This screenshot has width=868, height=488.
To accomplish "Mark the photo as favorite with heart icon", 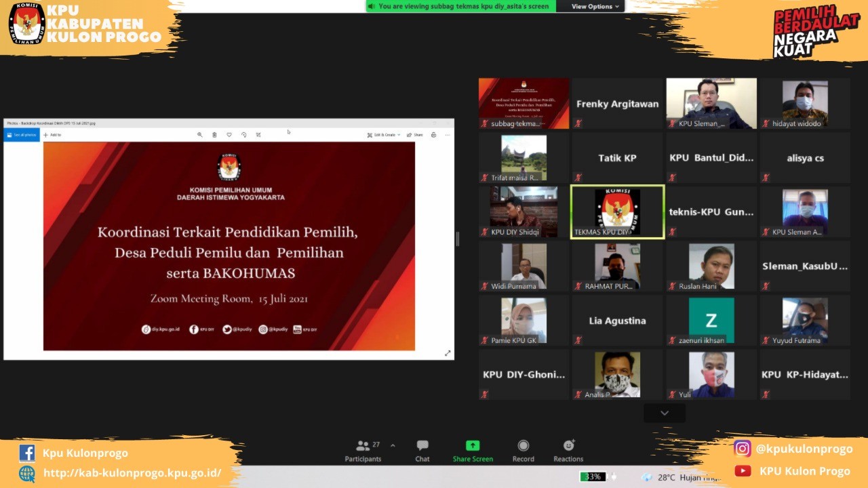I will [x=229, y=135].
